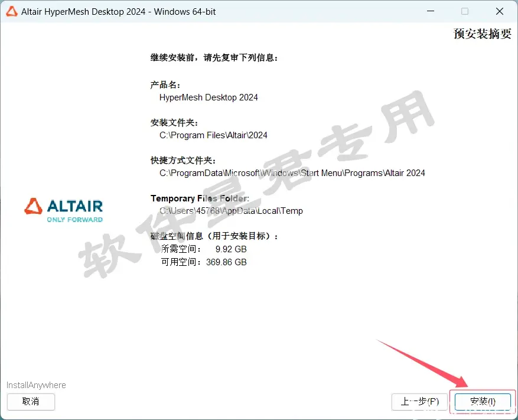This screenshot has width=518, height=420.
Task: Click the greyed-out maximize window icon
Action: [x=465, y=11]
